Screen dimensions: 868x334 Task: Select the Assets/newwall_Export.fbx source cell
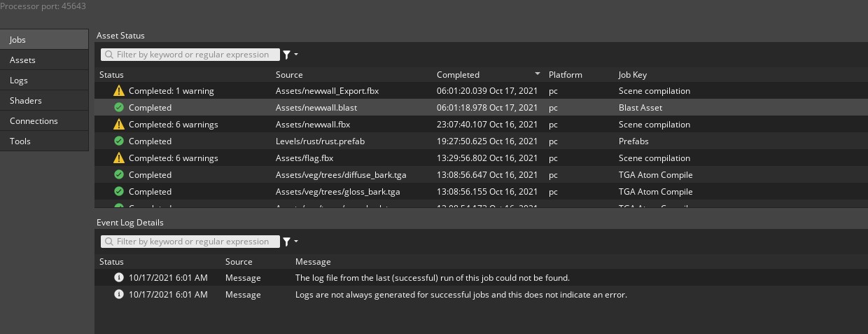coord(327,91)
